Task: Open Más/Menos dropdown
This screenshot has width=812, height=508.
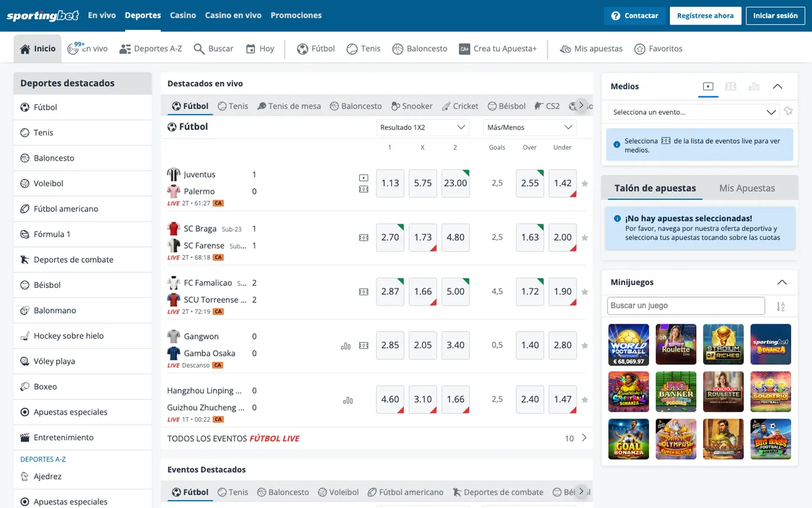Action: click(x=530, y=127)
